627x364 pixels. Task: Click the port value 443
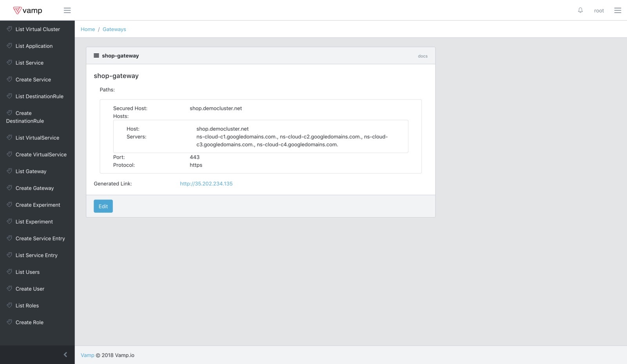click(195, 158)
